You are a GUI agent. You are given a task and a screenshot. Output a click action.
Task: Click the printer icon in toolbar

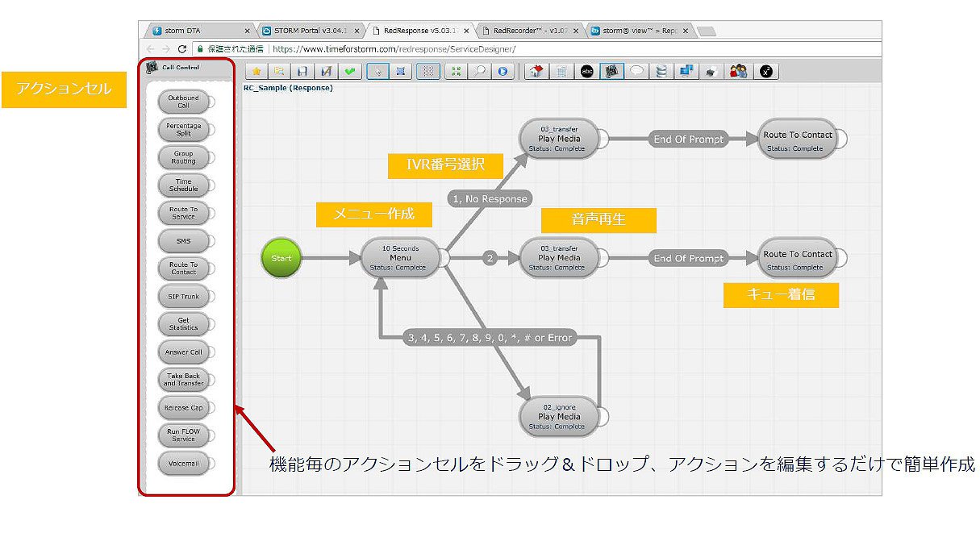(711, 71)
